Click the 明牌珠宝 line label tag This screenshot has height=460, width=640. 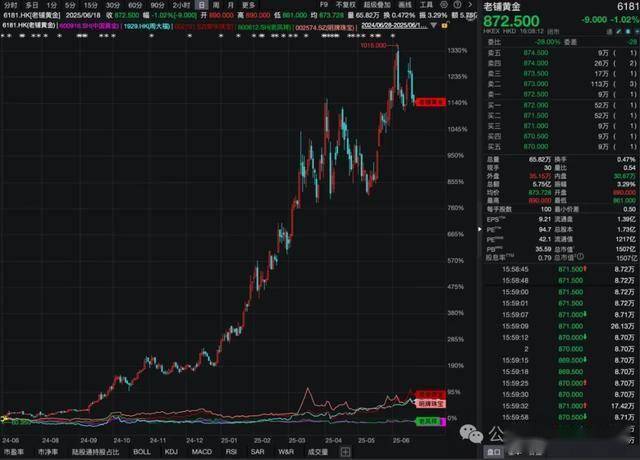(430, 404)
